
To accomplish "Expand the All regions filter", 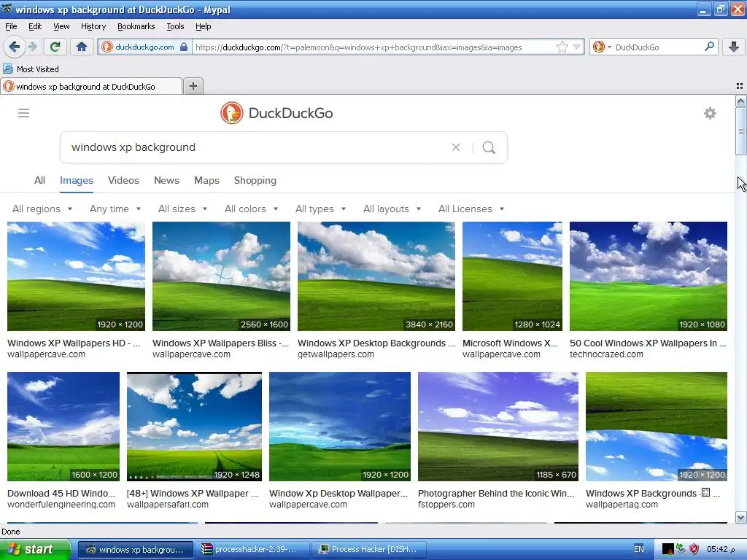I will 42,209.
